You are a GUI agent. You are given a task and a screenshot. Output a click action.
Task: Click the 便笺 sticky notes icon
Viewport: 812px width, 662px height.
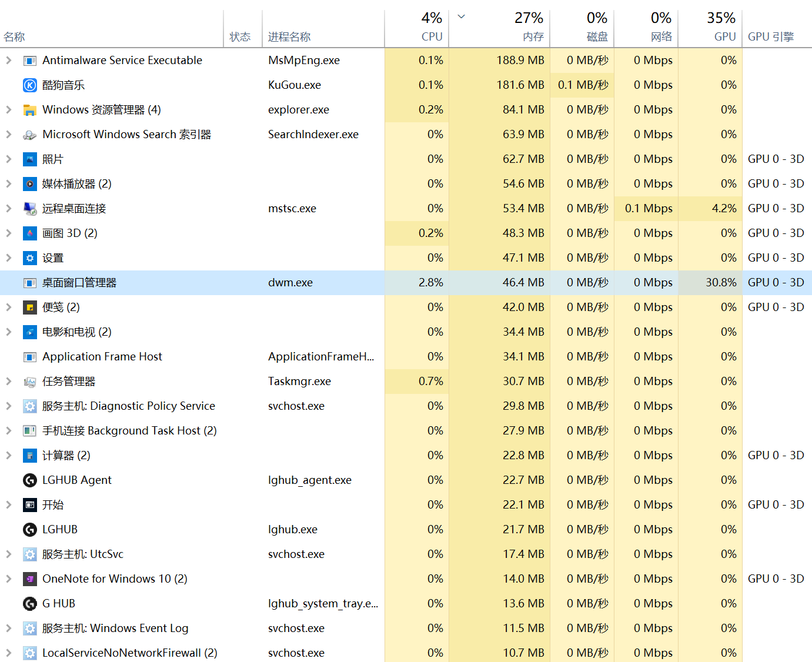(x=29, y=307)
